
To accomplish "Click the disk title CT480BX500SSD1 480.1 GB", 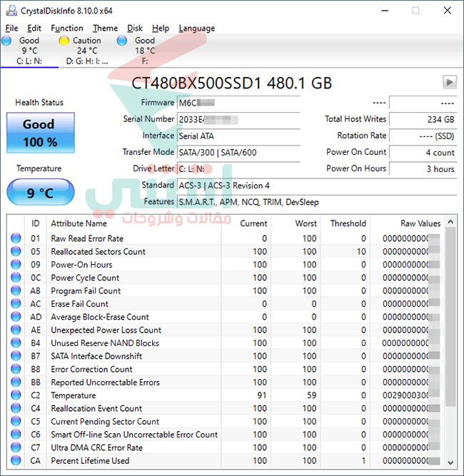I will [231, 83].
